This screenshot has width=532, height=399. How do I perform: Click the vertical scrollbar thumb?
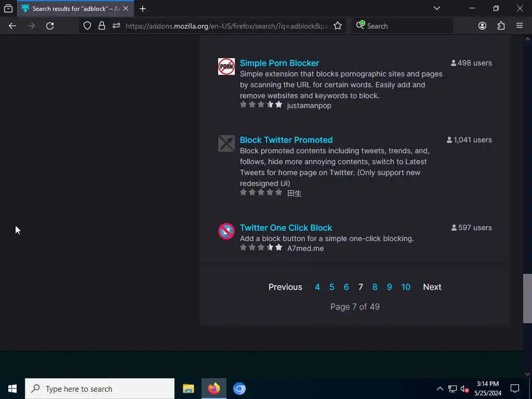pyautogui.click(x=527, y=299)
